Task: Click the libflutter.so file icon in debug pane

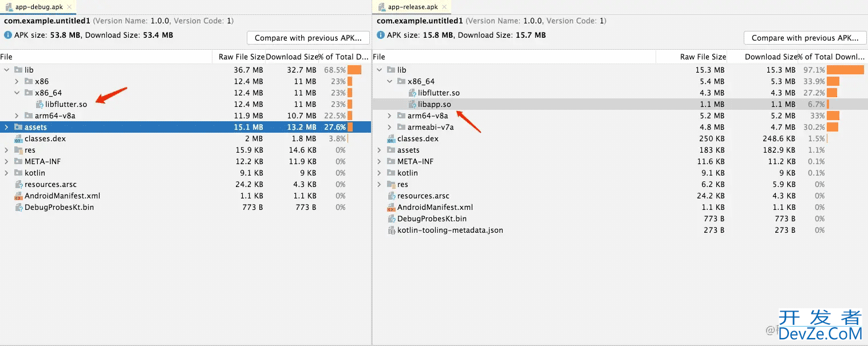Action: pos(40,104)
